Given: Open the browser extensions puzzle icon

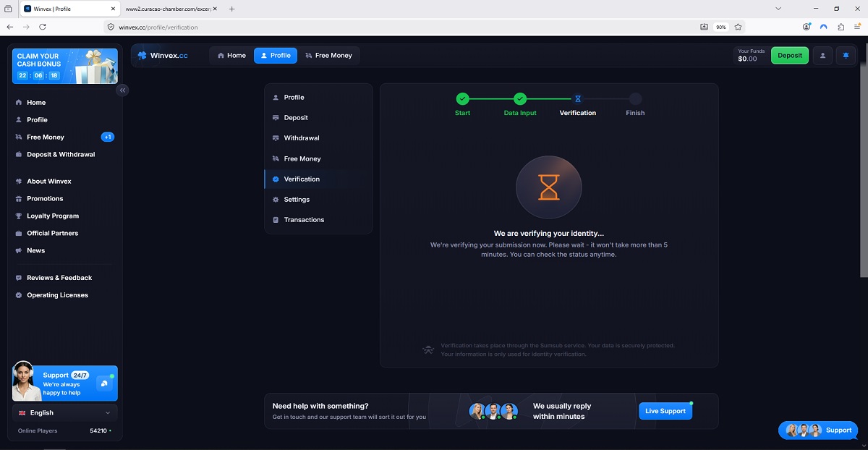Looking at the screenshot, I should [841, 27].
